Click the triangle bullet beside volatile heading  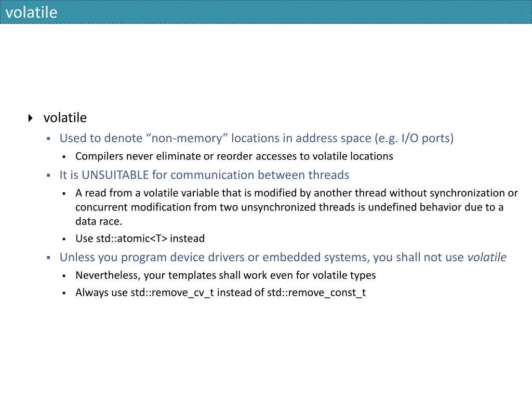tap(31, 118)
